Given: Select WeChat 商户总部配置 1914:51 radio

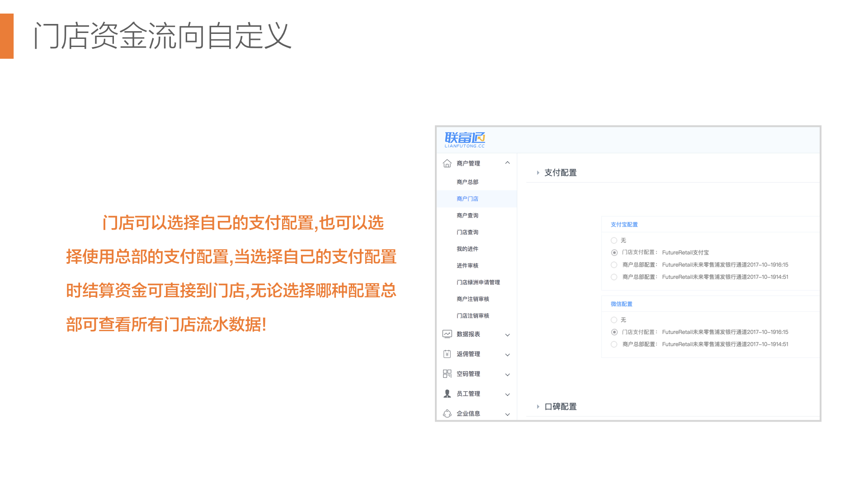Looking at the screenshot, I should [614, 344].
